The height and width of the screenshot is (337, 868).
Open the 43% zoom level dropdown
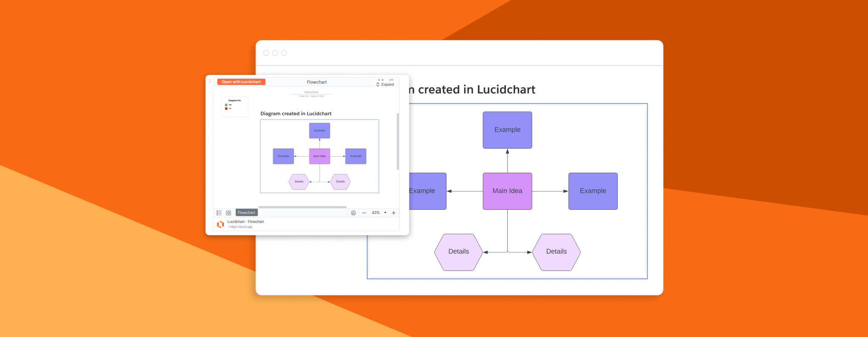pyautogui.click(x=379, y=213)
